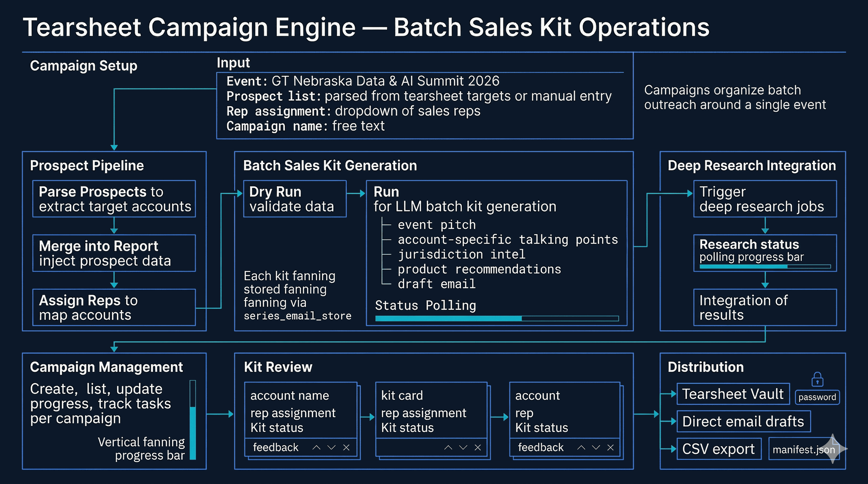Click up chevron in account rep card
The image size is (868, 484).
pos(581,447)
